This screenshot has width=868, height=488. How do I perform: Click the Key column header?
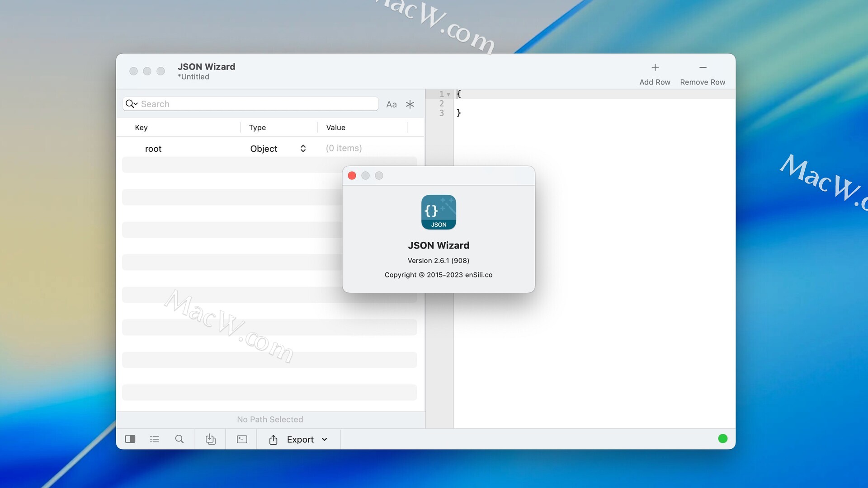(x=142, y=127)
